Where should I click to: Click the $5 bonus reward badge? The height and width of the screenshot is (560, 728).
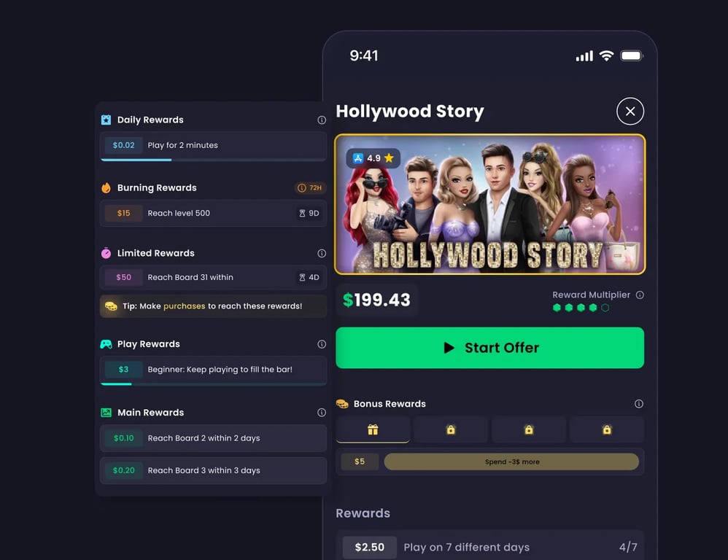coord(360,462)
